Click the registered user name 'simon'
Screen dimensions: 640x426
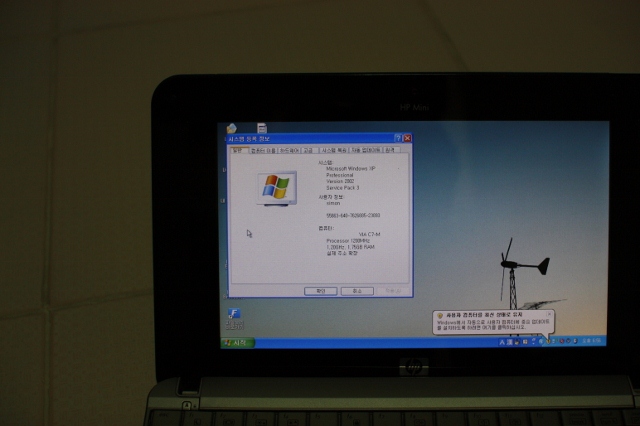point(333,203)
